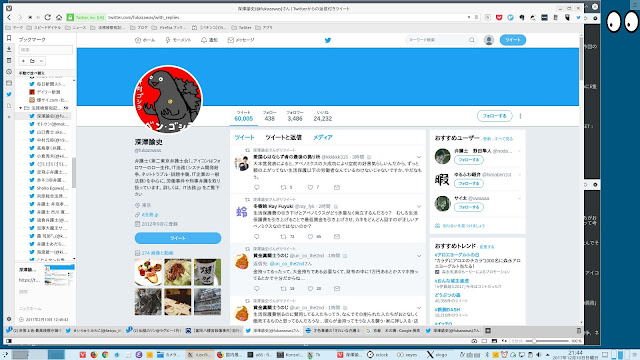
Task: Open the account avatar menu
Action: pos(489,40)
